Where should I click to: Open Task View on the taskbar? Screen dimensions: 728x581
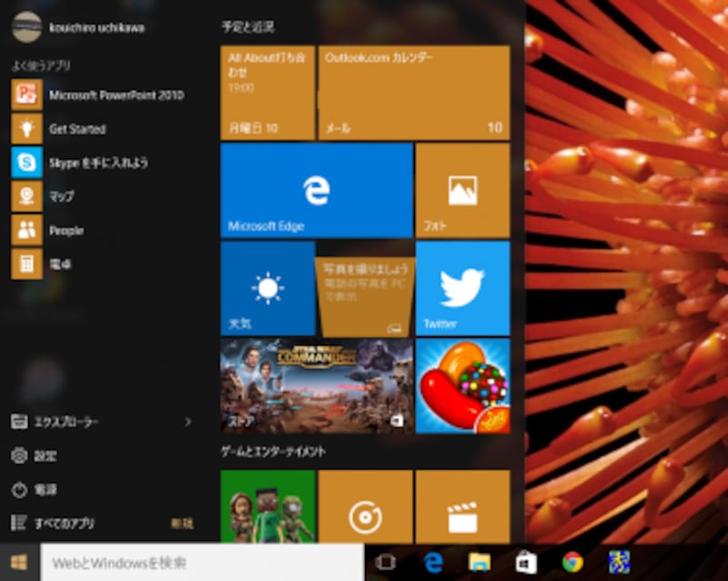pyautogui.click(x=385, y=563)
